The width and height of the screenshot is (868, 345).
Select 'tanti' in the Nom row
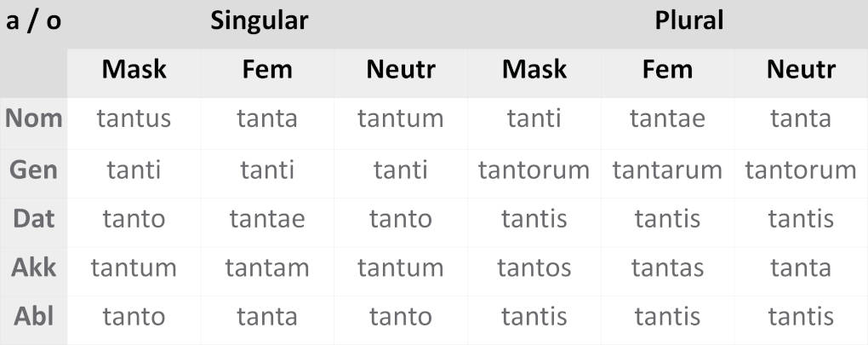[x=534, y=118]
